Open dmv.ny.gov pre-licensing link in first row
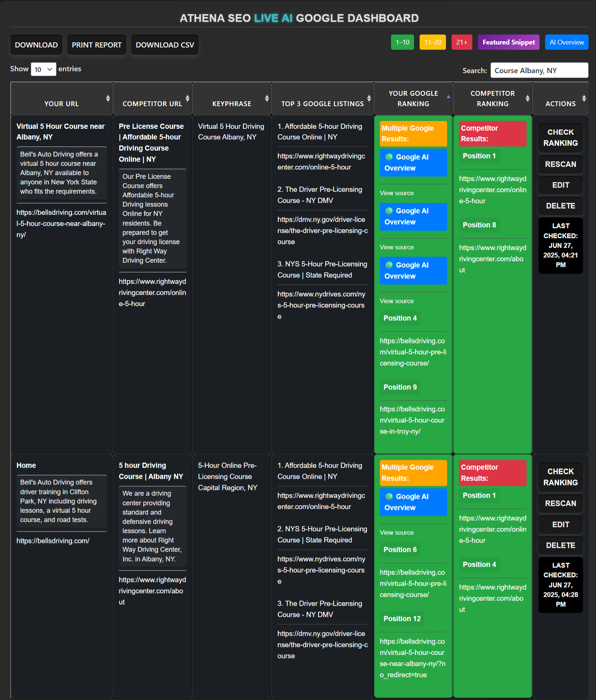This screenshot has height=700, width=596. [323, 230]
